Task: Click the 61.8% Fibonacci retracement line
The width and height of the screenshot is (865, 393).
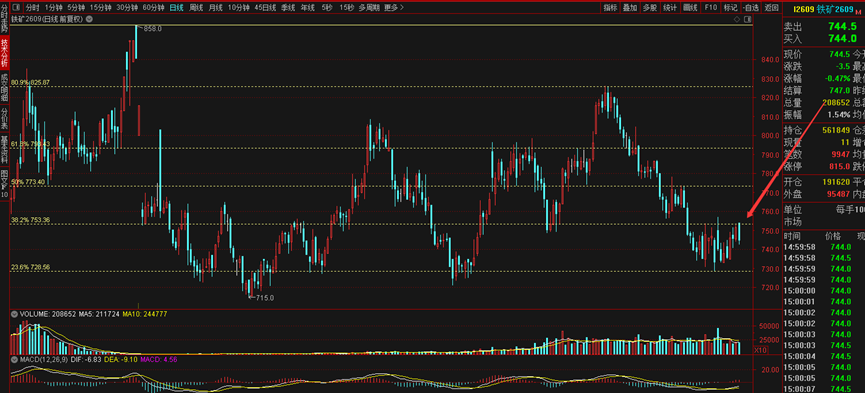Action: point(381,148)
